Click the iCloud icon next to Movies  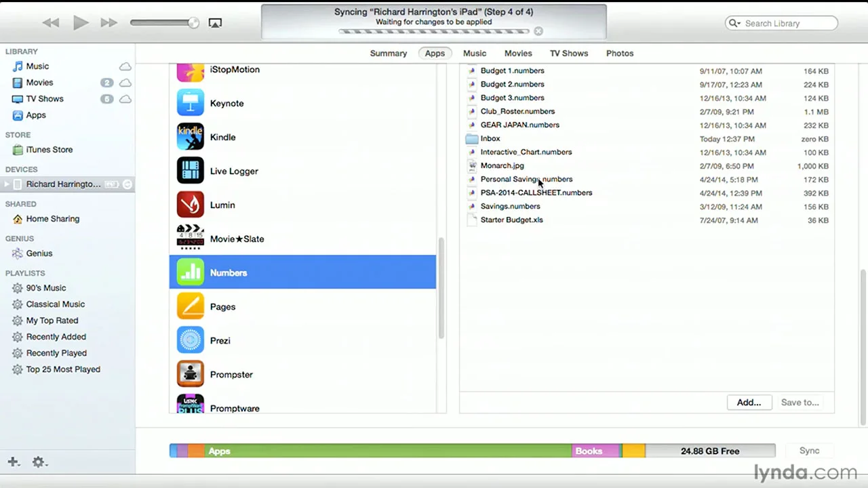point(125,83)
